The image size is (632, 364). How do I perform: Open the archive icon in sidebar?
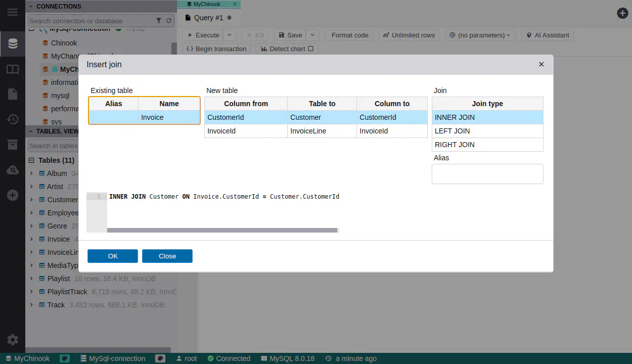[x=13, y=145]
